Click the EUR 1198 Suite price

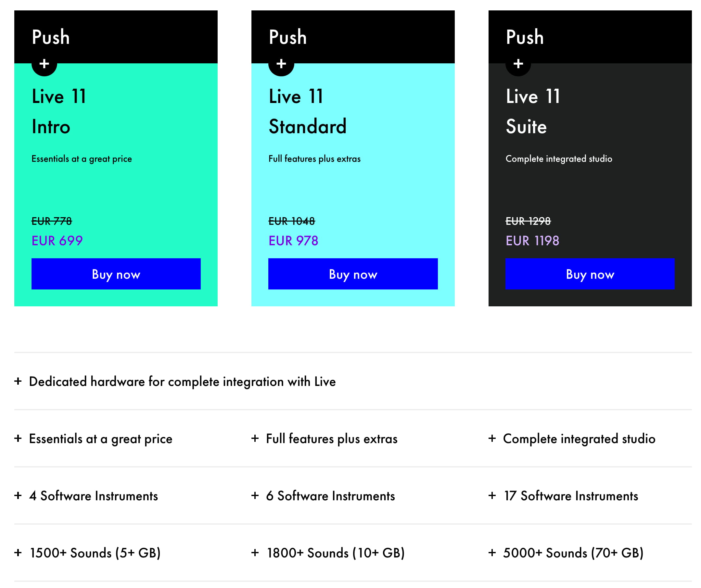[x=532, y=241]
